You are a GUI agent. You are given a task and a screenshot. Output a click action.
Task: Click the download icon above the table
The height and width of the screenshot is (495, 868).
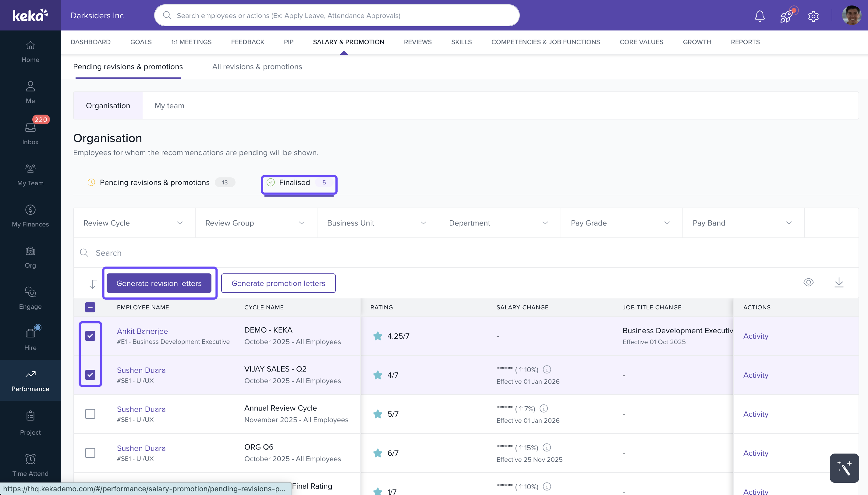click(838, 283)
